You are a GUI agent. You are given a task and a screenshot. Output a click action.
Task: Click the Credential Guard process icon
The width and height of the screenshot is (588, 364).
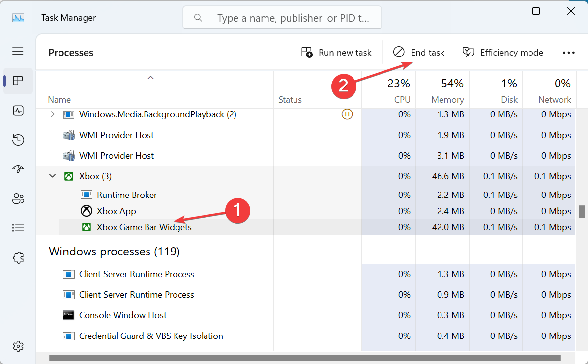(68, 336)
